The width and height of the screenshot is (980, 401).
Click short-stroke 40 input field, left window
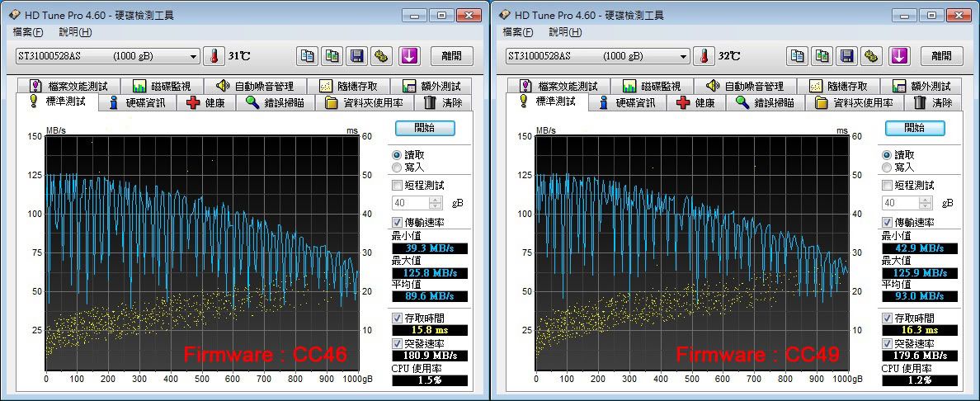click(x=412, y=203)
